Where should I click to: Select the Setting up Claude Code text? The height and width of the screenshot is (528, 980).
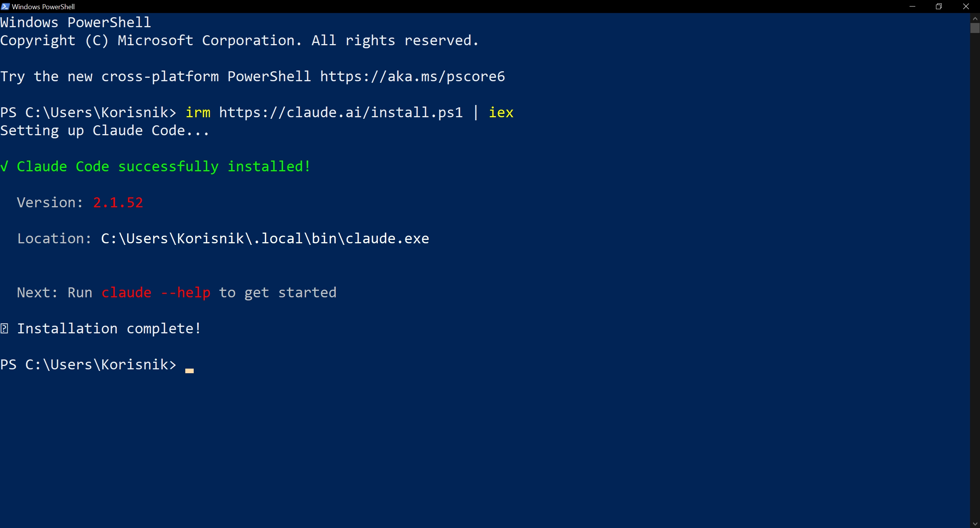pos(104,130)
